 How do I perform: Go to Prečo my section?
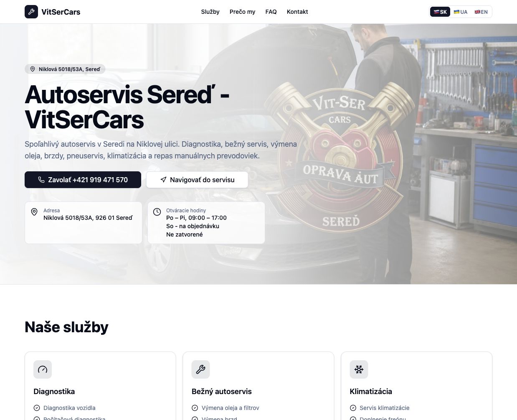[242, 12]
